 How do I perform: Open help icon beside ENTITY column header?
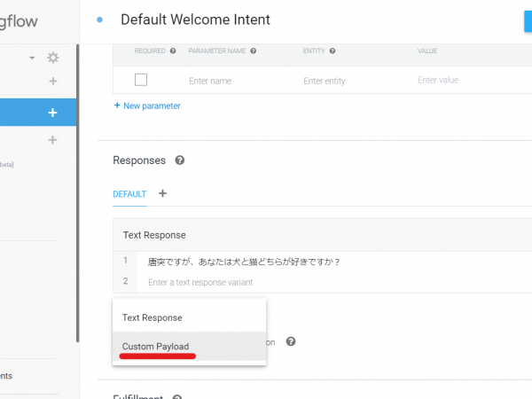click(x=332, y=51)
